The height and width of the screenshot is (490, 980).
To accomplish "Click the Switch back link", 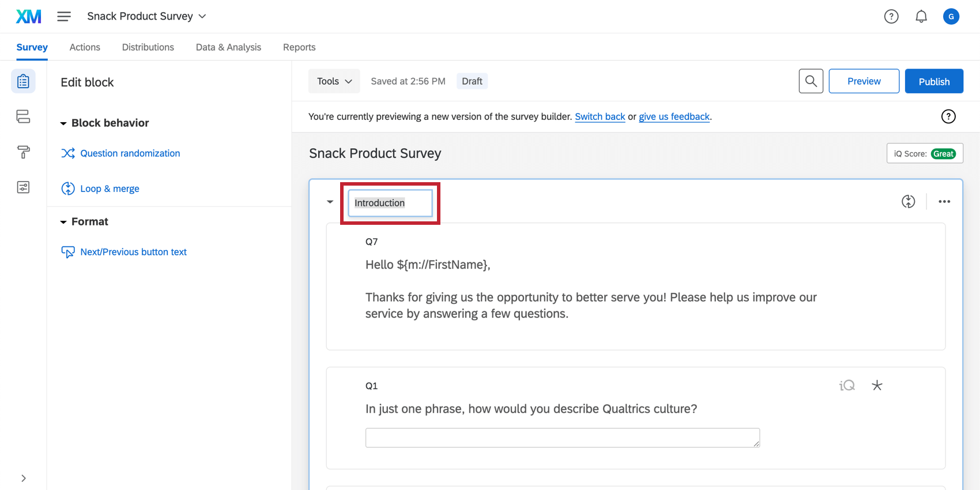I will (x=600, y=116).
